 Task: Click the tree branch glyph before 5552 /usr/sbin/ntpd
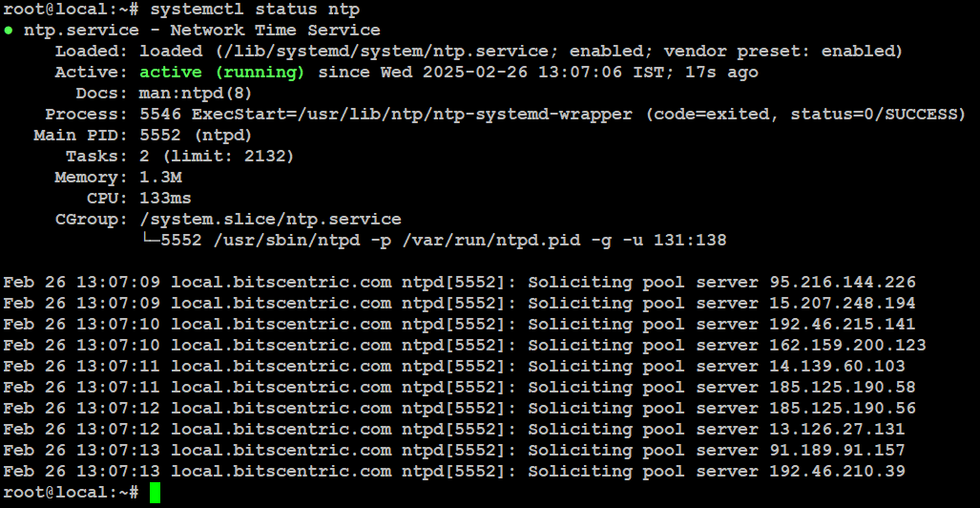(x=150, y=241)
